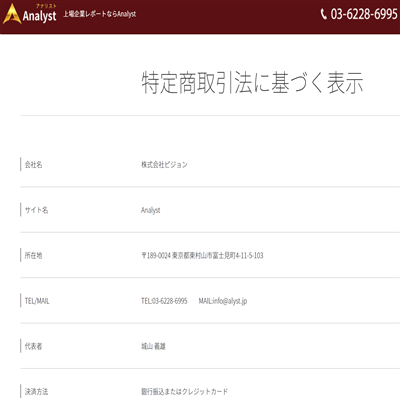Image resolution: width=400 pixels, height=400 pixels.
Task: Select the サイト名 row label
Action: (x=36, y=210)
